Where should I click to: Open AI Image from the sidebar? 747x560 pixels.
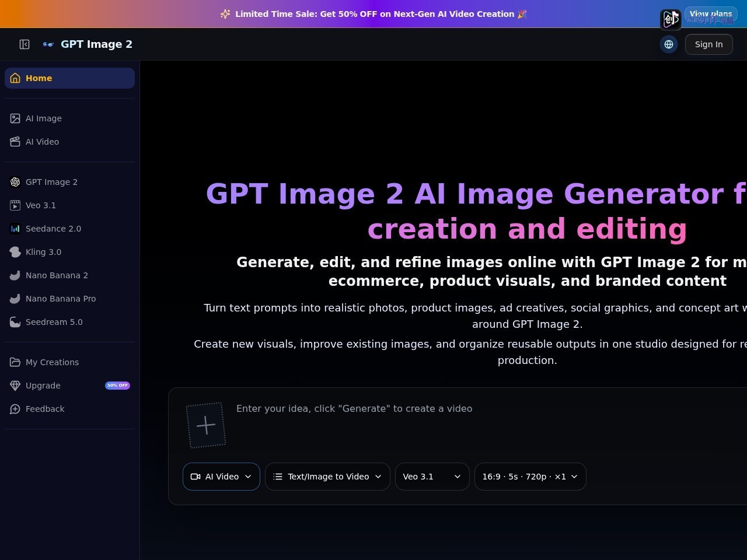click(x=69, y=118)
